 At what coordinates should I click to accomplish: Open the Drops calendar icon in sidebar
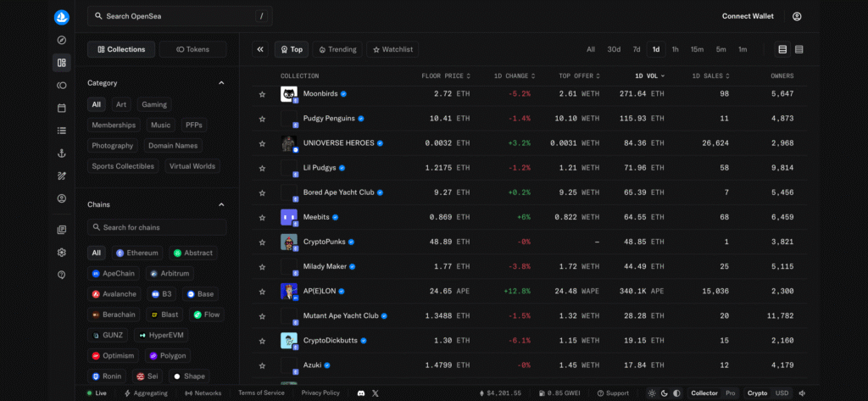pos(61,108)
